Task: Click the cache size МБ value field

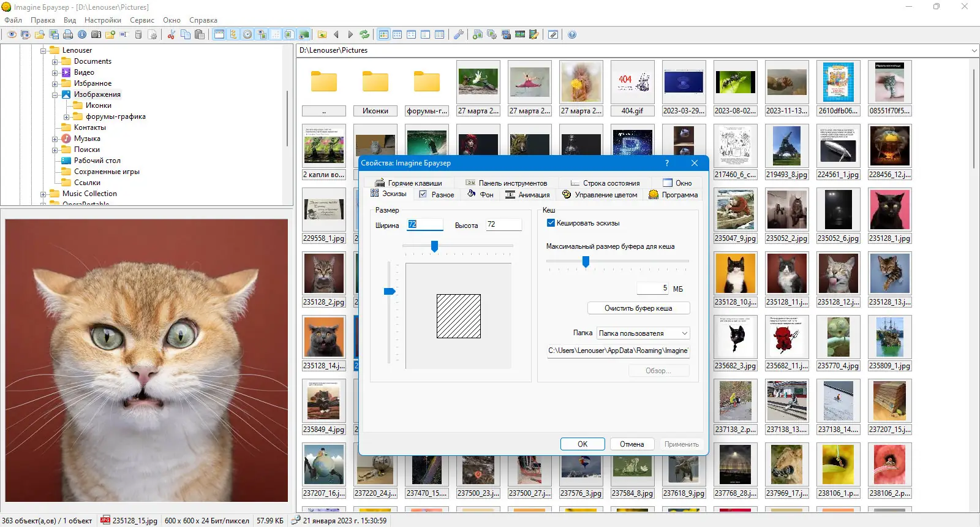Action: [653, 288]
